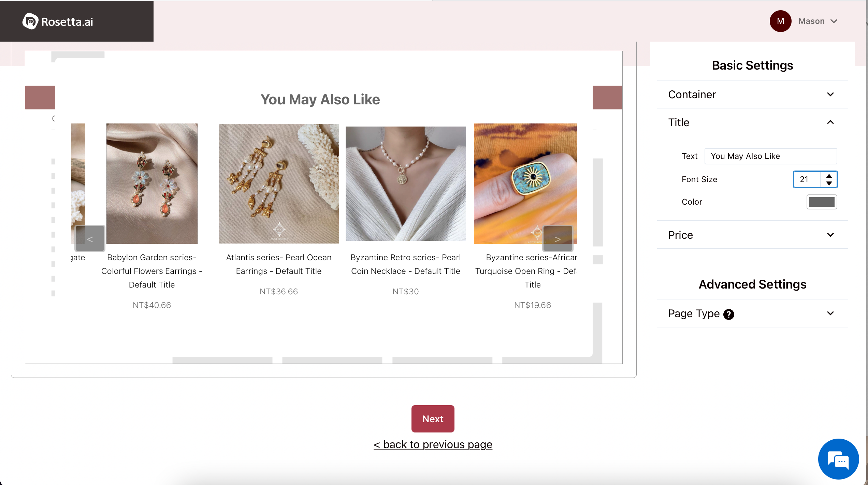Follow the back to previous page link

[x=433, y=445]
